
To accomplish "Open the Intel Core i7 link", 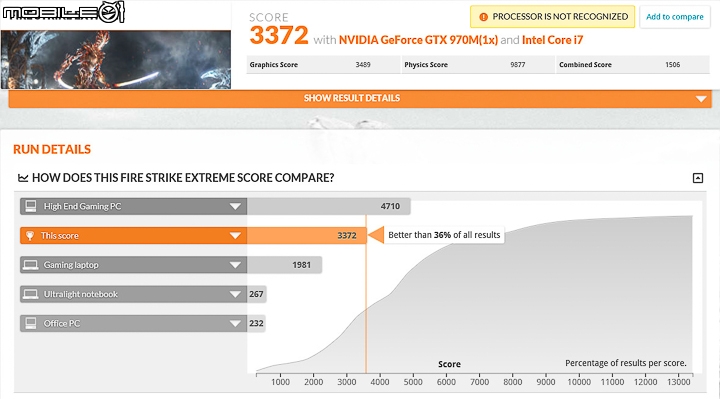I will pos(552,40).
